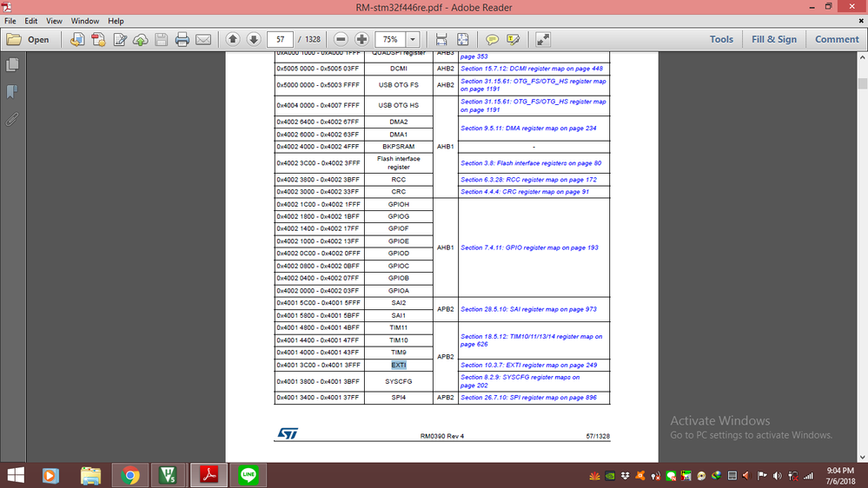The image size is (868, 488).
Task: Click the print icon in toolbar
Action: point(182,39)
